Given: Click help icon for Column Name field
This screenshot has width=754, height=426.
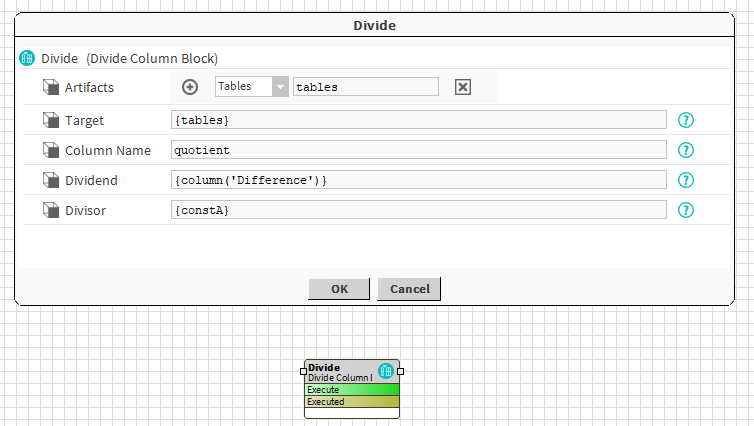Looking at the screenshot, I should (686, 150).
